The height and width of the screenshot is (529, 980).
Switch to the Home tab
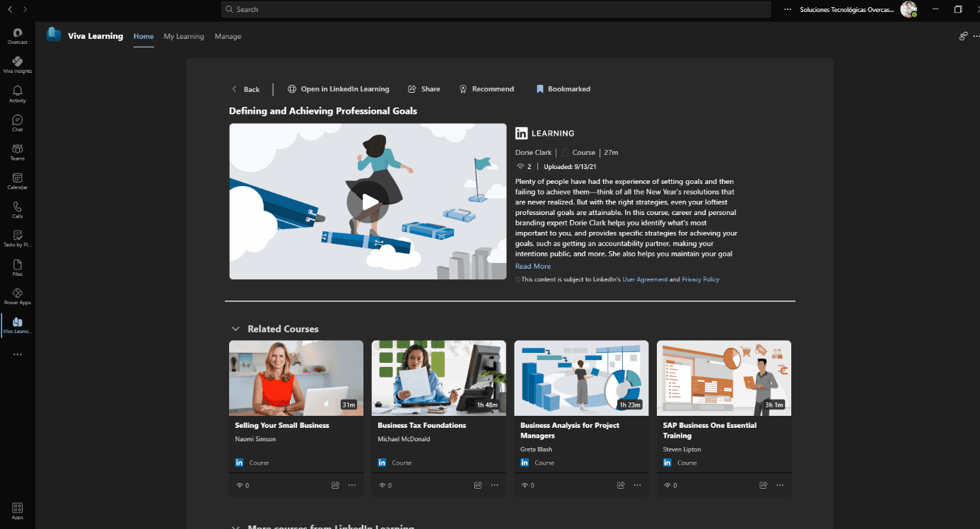144,36
